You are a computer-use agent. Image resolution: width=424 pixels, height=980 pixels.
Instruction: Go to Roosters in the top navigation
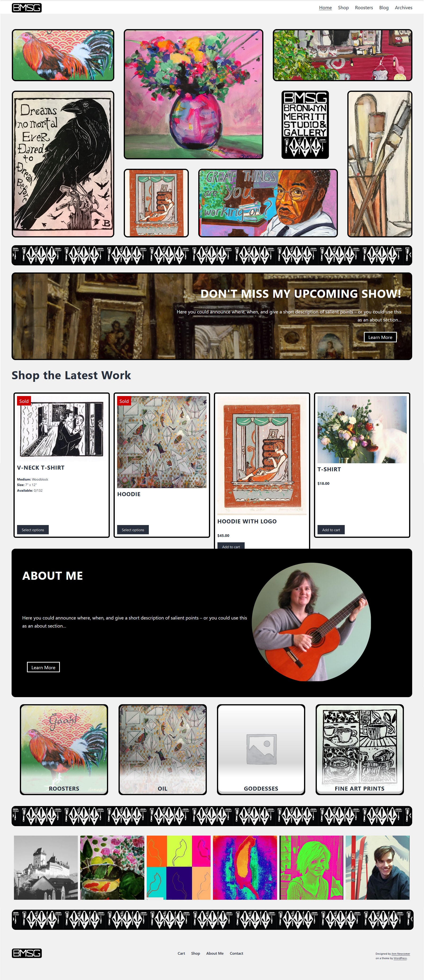364,8
